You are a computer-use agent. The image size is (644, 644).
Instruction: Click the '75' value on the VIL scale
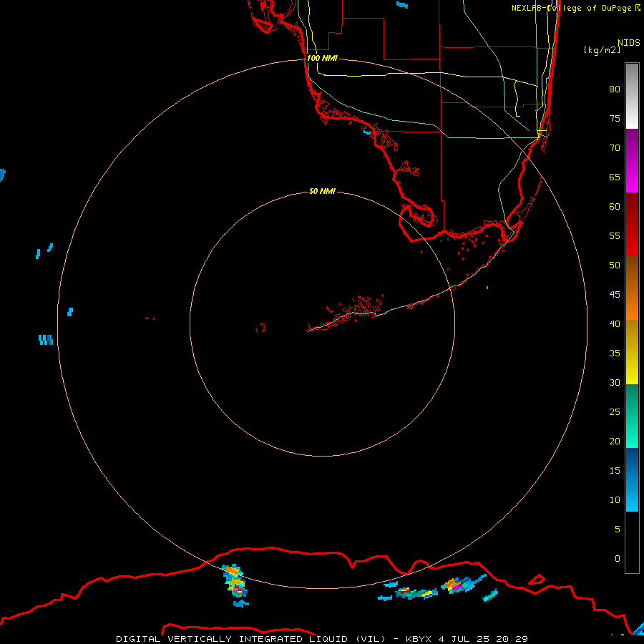coord(615,118)
